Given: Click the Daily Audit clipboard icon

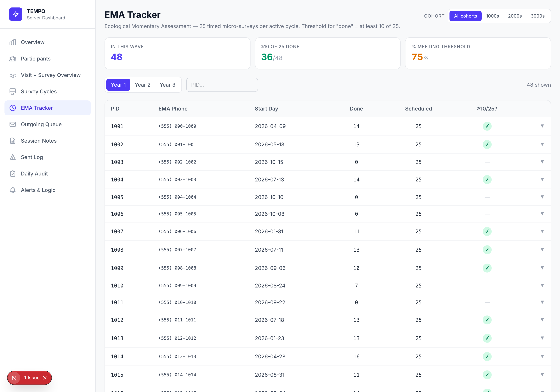Looking at the screenshot, I should click(x=13, y=174).
